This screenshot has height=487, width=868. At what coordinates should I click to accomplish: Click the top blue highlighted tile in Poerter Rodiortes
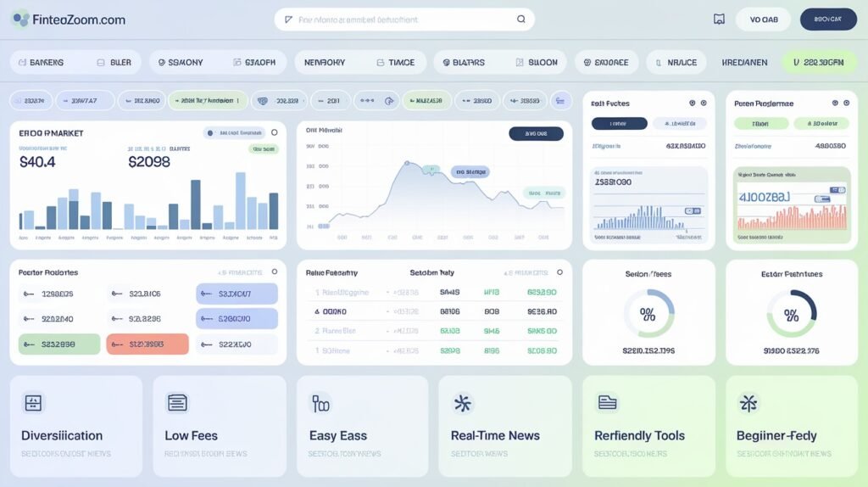pyautogui.click(x=237, y=294)
